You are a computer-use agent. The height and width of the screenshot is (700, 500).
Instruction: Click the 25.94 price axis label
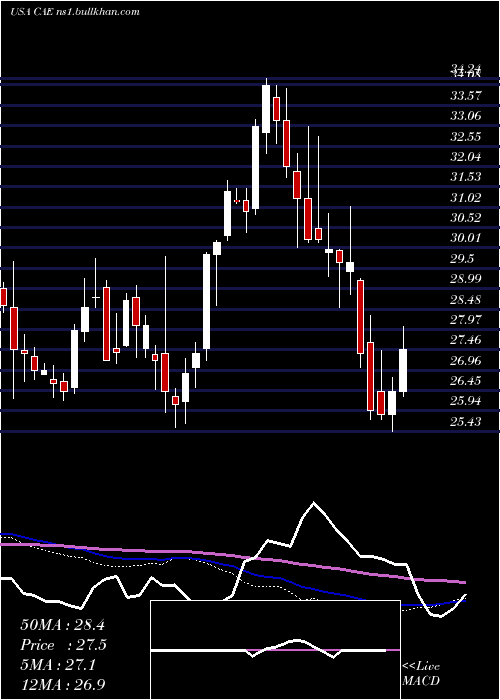pyautogui.click(x=466, y=401)
